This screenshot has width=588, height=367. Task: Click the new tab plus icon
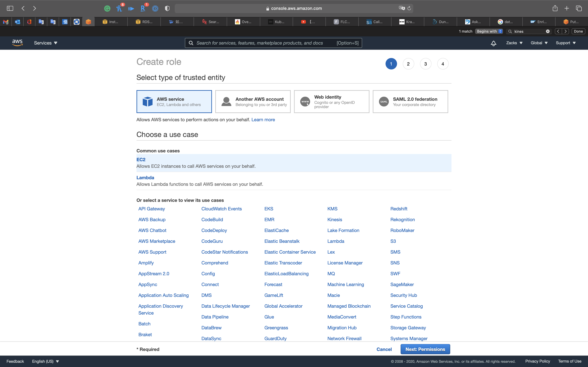[x=567, y=8]
